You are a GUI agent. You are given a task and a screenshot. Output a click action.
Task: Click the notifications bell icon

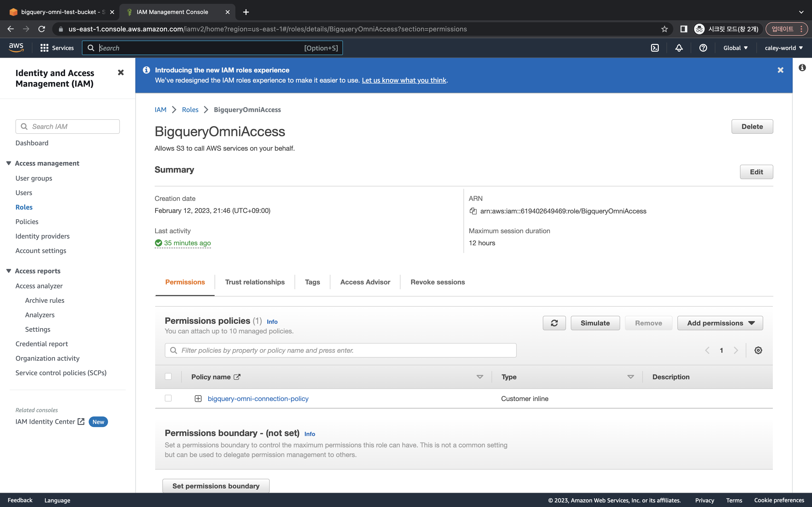pos(679,48)
